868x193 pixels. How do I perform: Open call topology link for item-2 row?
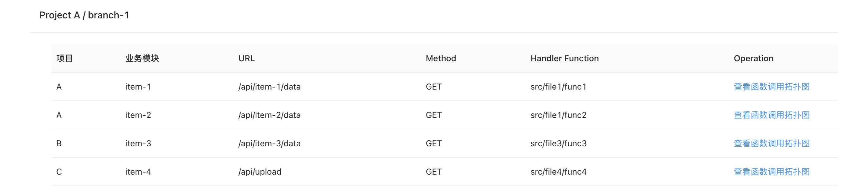point(772,115)
